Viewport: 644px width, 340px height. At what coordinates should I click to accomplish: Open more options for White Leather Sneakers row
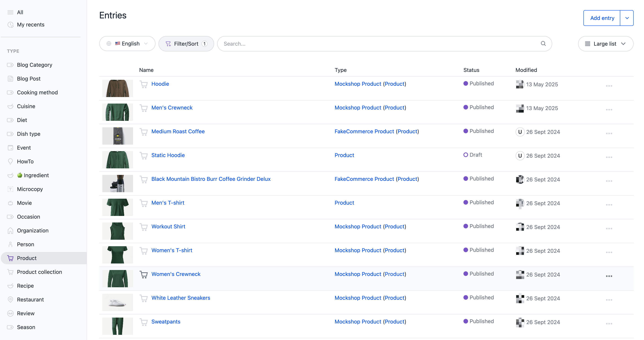click(609, 300)
